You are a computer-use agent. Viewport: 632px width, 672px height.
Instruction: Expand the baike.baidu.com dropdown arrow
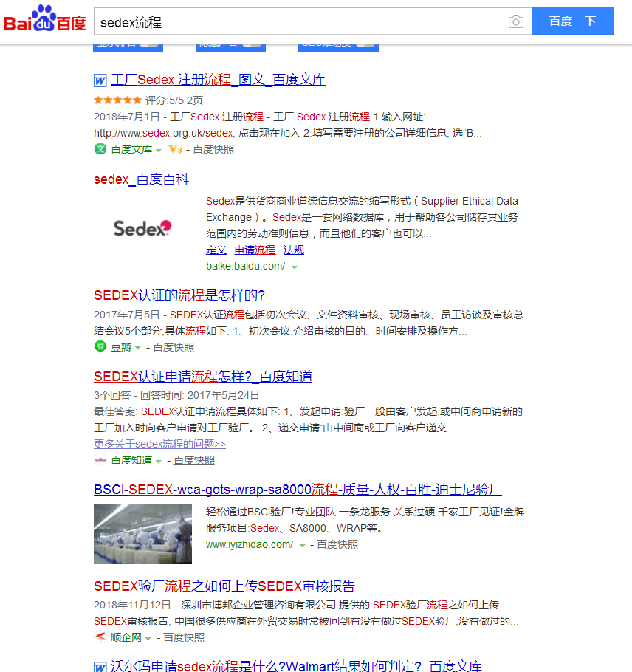click(295, 267)
